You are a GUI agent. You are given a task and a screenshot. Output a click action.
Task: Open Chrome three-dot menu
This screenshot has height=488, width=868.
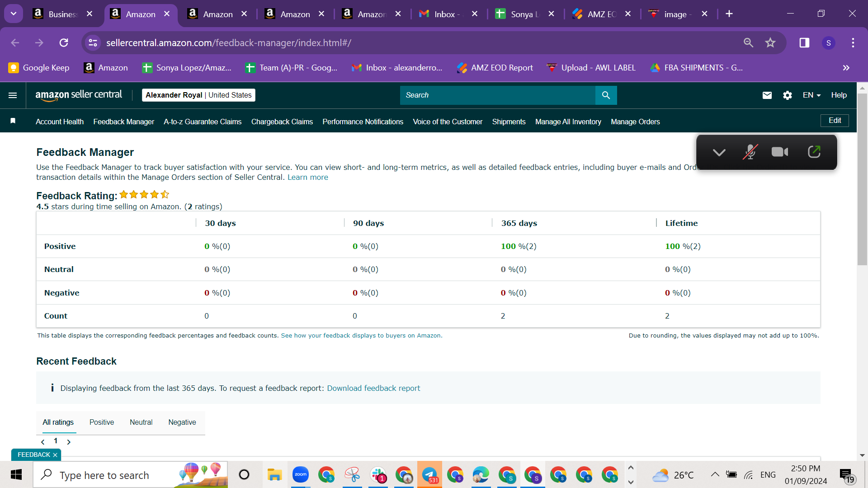click(853, 42)
